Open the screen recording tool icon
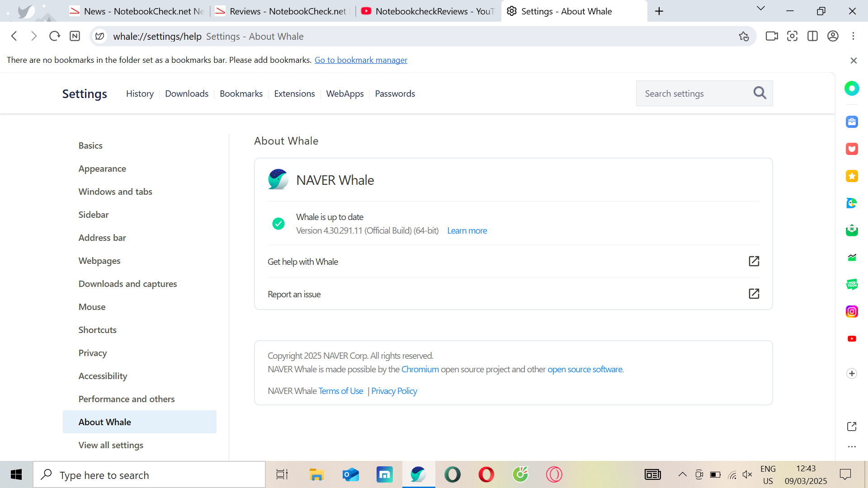This screenshot has width=868, height=488. [772, 36]
